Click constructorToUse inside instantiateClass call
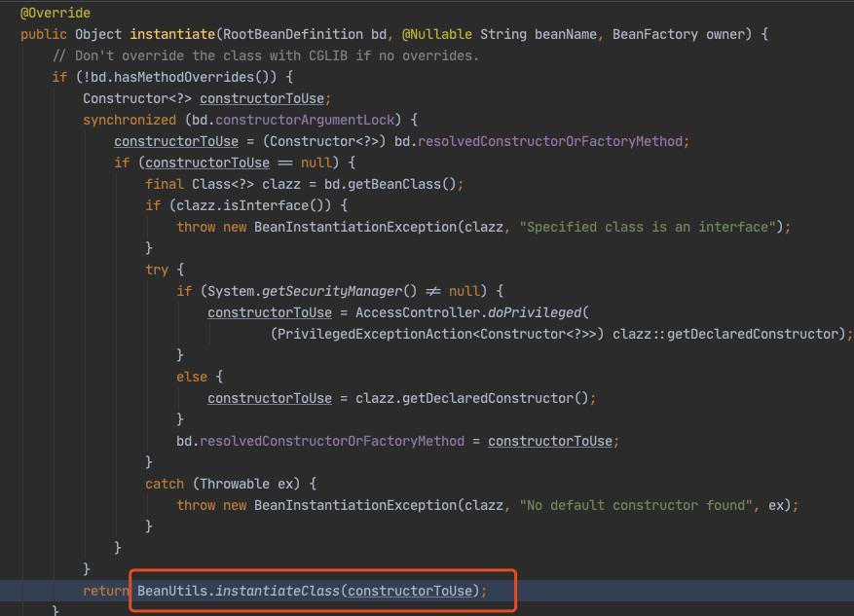The width and height of the screenshot is (854, 616). tap(410, 591)
